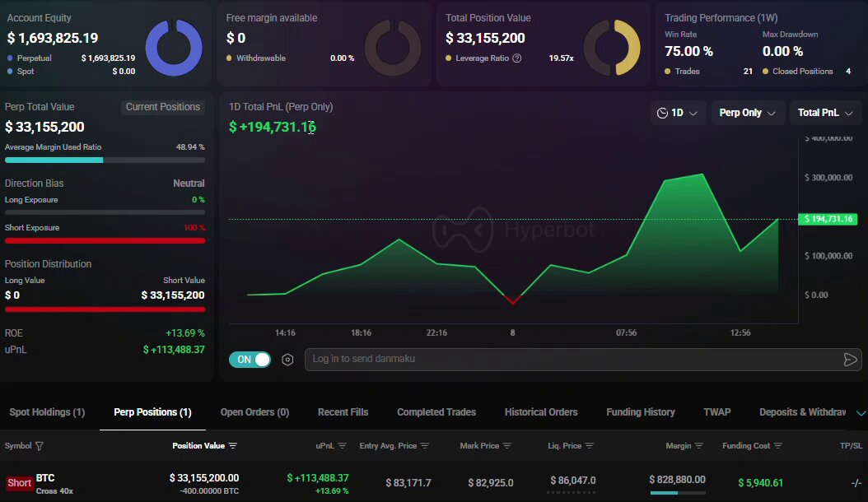Screen dimensions: 868x502
Task: Click the $194,731.16 chart price marker
Action: pyautogui.click(x=828, y=219)
